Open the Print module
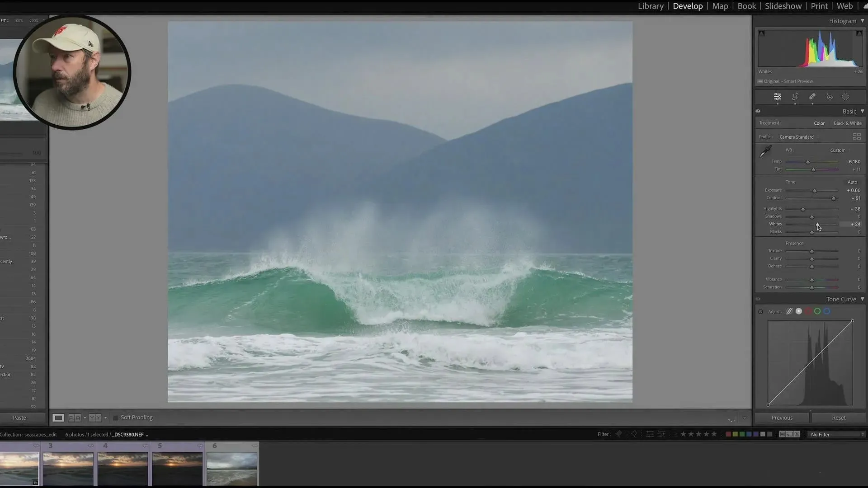The image size is (868, 488). pyautogui.click(x=819, y=6)
